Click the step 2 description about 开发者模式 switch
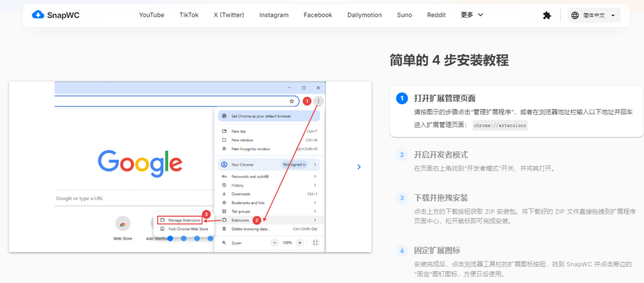 click(484, 169)
